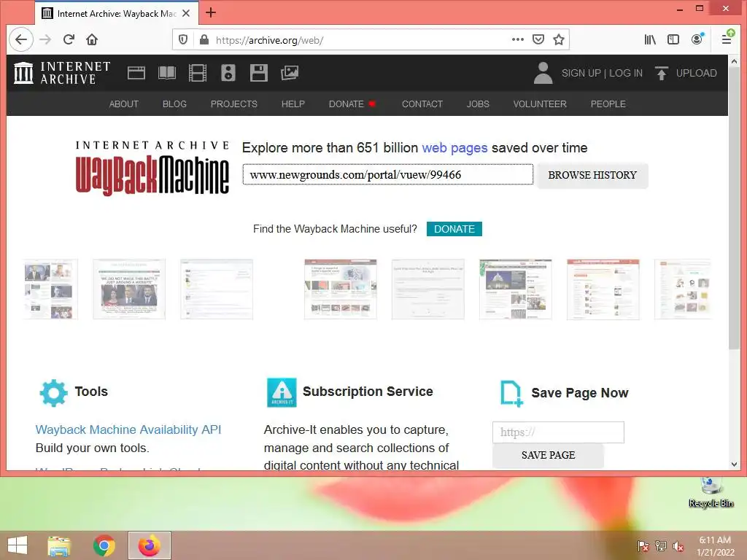Open the Web archive icon
747x560 pixels.
[136, 73]
